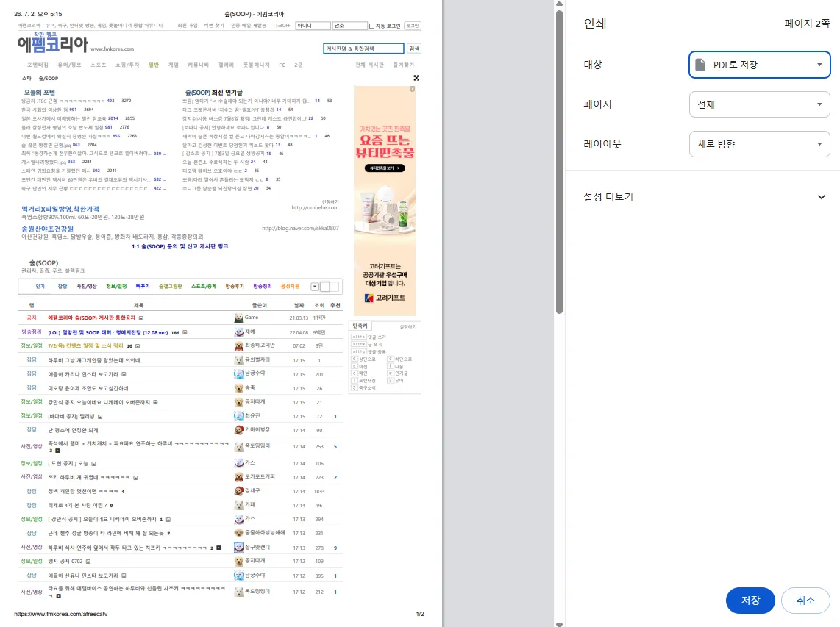Click the PDF document icon in destination field

click(700, 65)
